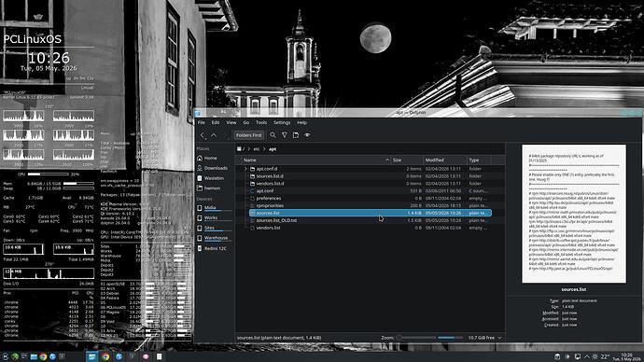Open the search magnifier in Dolphin toolbar
This screenshot has width=644, height=362.
click(x=273, y=135)
